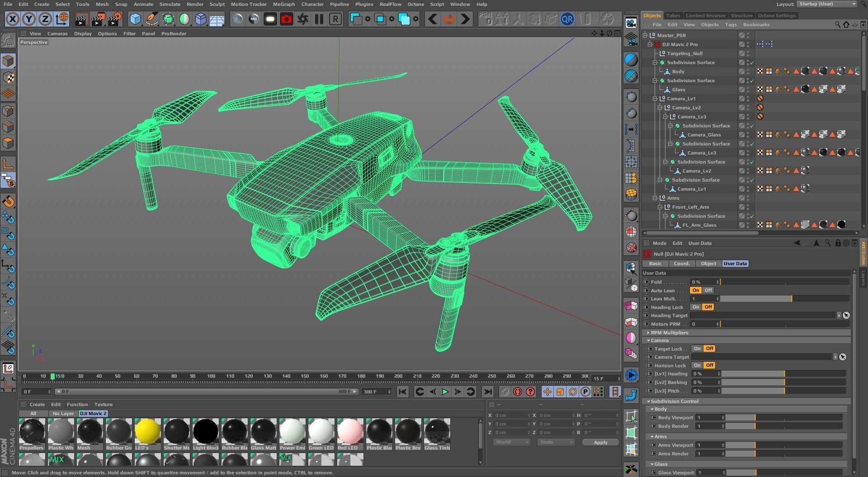Turn Horizon Lock On
Screen dimensions: 868x477
click(697, 365)
